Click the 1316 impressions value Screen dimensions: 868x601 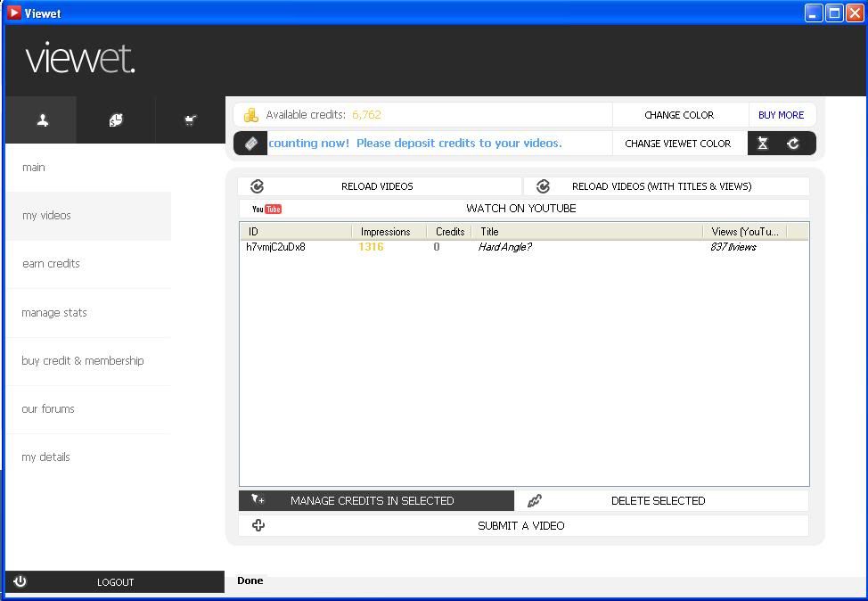pos(371,247)
